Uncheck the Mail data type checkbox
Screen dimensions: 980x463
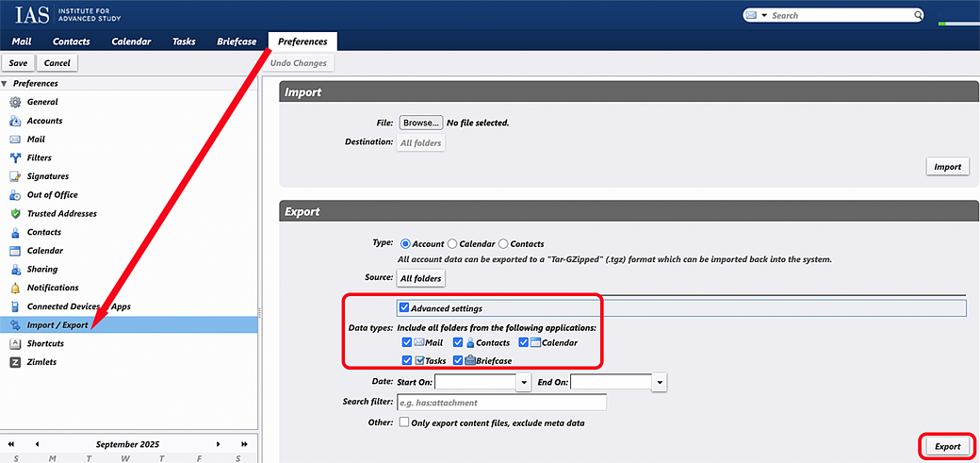click(407, 342)
